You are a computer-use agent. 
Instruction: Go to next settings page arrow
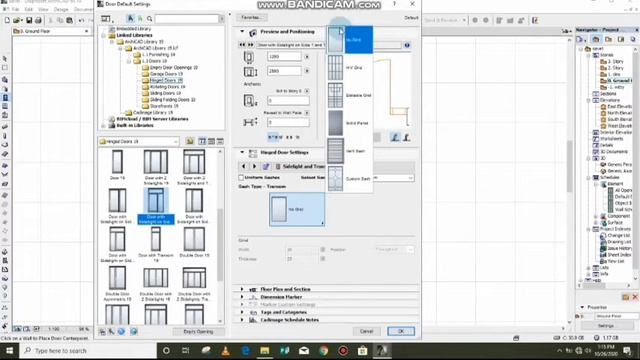click(x=254, y=166)
